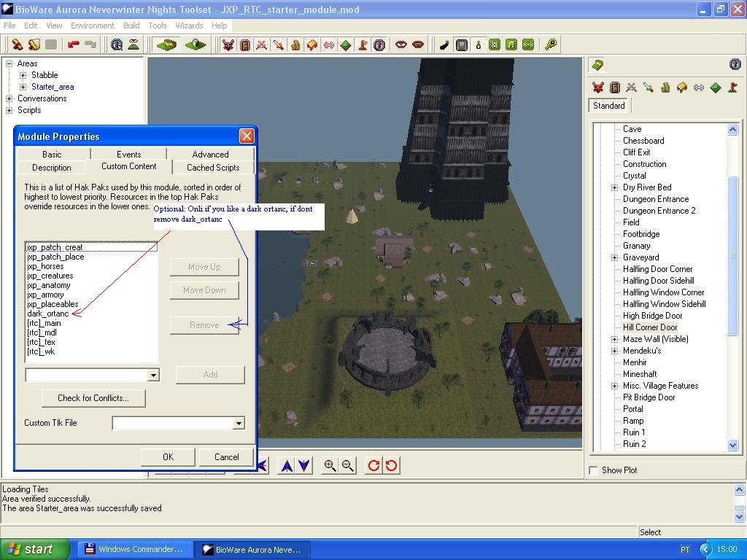The height and width of the screenshot is (560, 747).
Task: Click the red creature icon in palette
Action: click(x=598, y=87)
